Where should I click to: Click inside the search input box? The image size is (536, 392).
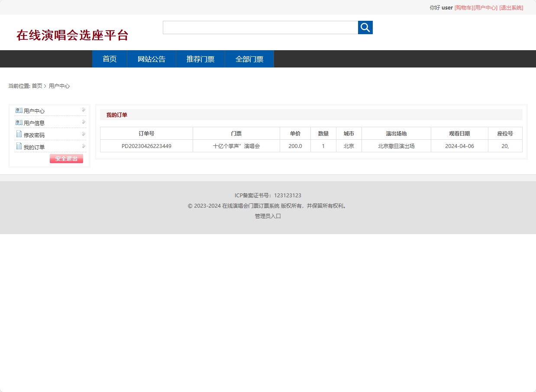(260, 27)
